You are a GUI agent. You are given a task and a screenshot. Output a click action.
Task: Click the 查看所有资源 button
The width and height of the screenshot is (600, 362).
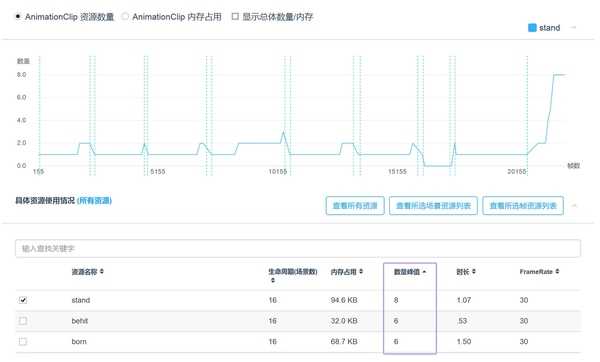(x=355, y=206)
